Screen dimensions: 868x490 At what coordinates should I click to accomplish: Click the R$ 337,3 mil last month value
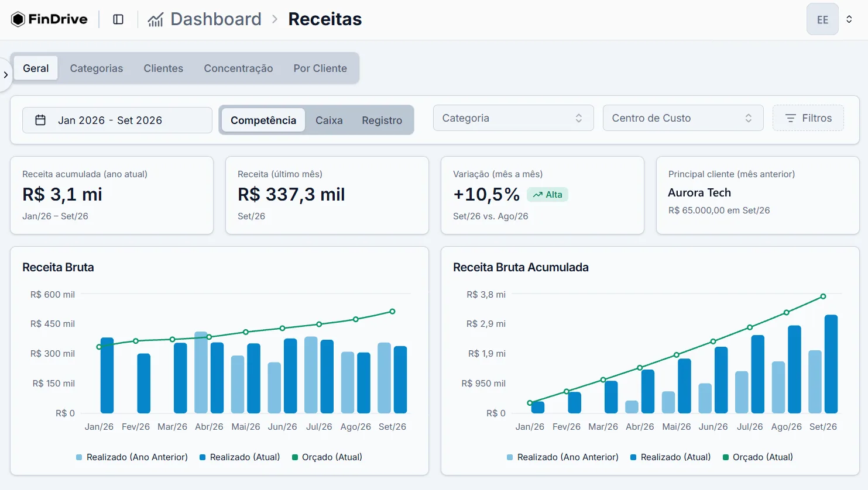291,194
